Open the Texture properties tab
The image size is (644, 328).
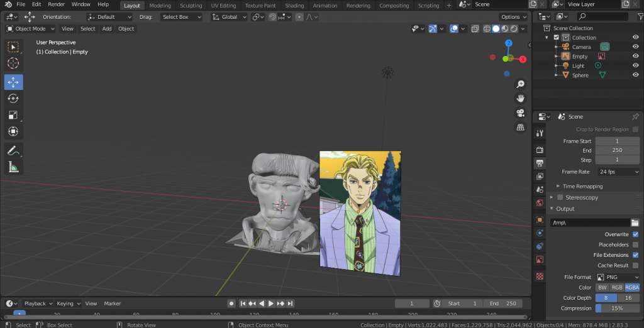pyautogui.click(x=540, y=276)
